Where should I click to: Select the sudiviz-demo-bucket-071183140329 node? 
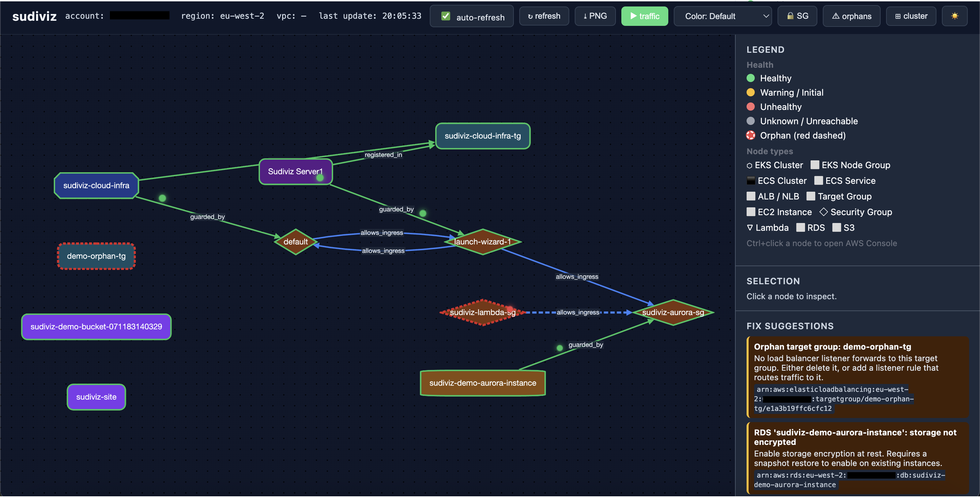(x=96, y=326)
